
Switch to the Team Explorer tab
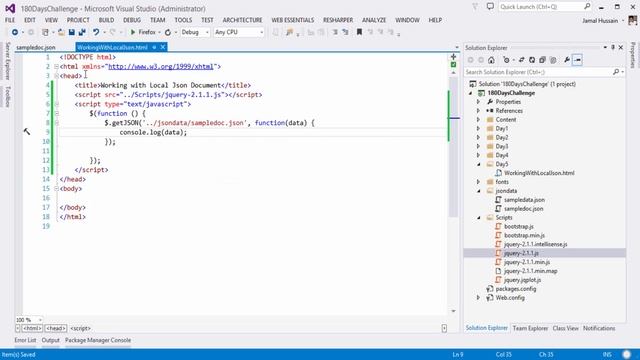(x=530, y=328)
